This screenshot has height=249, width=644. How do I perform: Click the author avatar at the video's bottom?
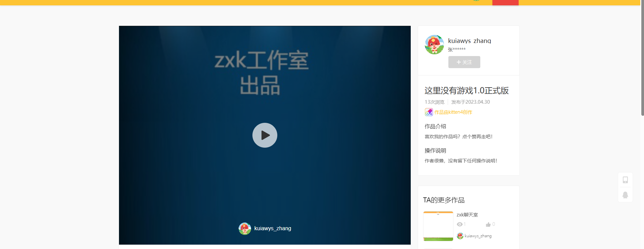tap(245, 229)
